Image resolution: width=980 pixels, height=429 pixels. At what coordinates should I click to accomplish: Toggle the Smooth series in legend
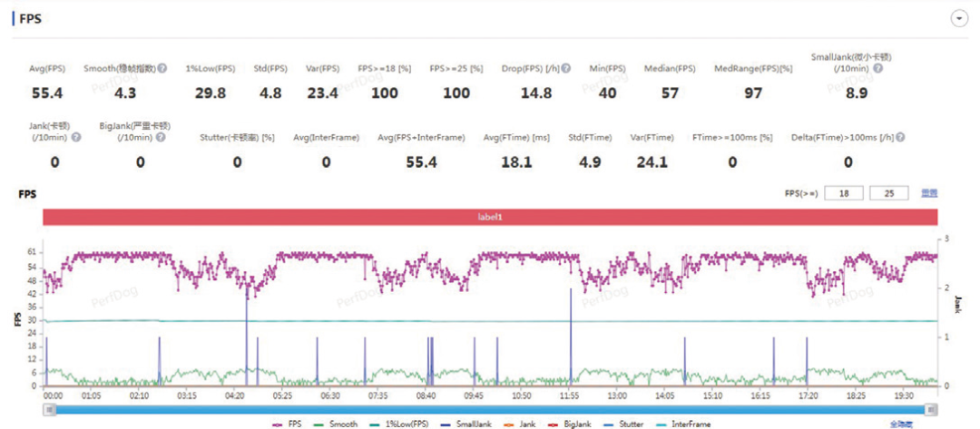[337, 424]
